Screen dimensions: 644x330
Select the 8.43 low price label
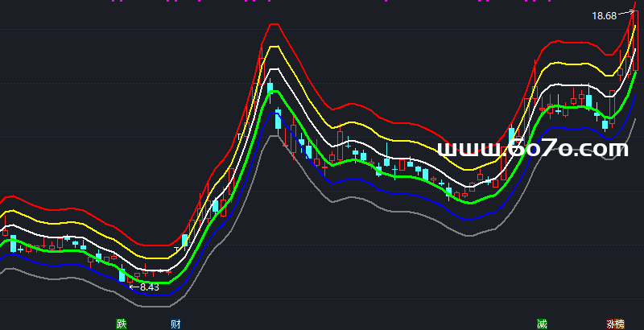(x=149, y=287)
